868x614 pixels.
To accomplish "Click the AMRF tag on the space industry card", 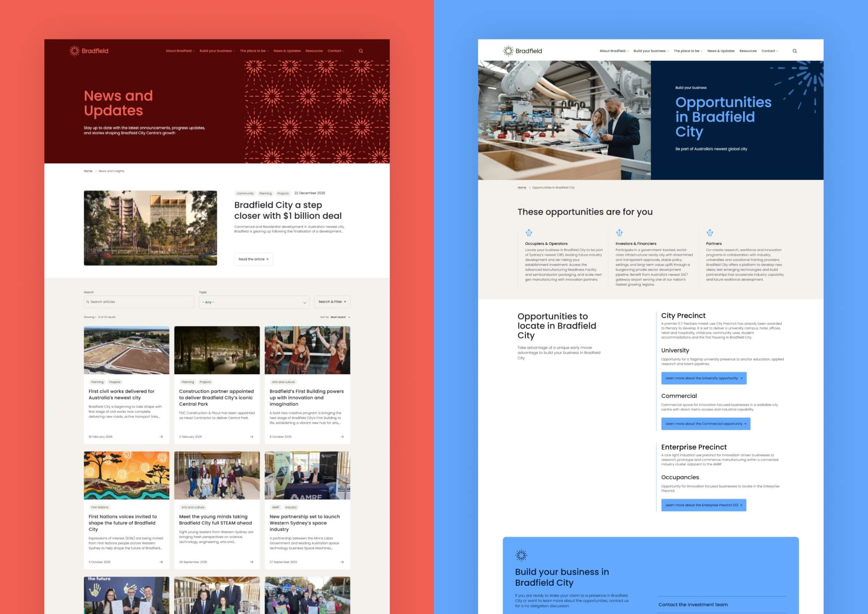I will (x=276, y=507).
